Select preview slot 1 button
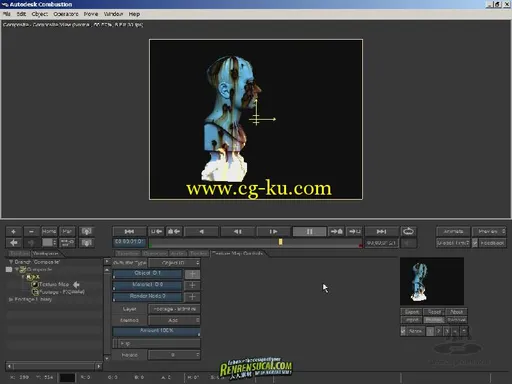The width and height of the screenshot is (512, 384). click(431, 331)
